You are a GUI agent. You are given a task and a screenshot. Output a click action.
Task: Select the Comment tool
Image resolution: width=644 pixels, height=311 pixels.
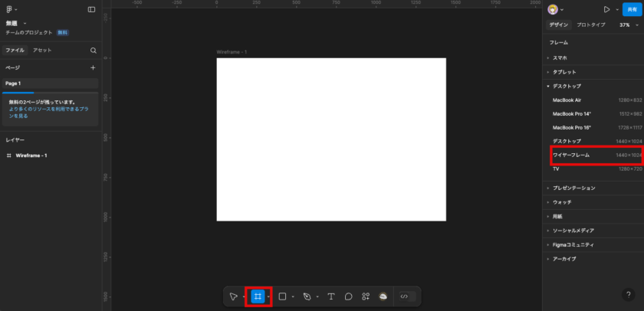tap(348, 296)
